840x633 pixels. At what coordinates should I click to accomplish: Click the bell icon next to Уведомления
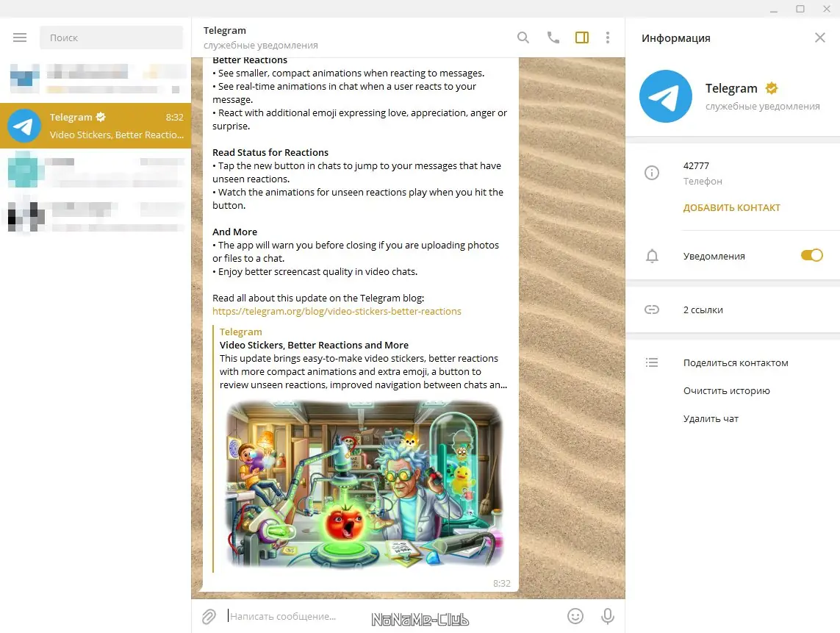[652, 256]
